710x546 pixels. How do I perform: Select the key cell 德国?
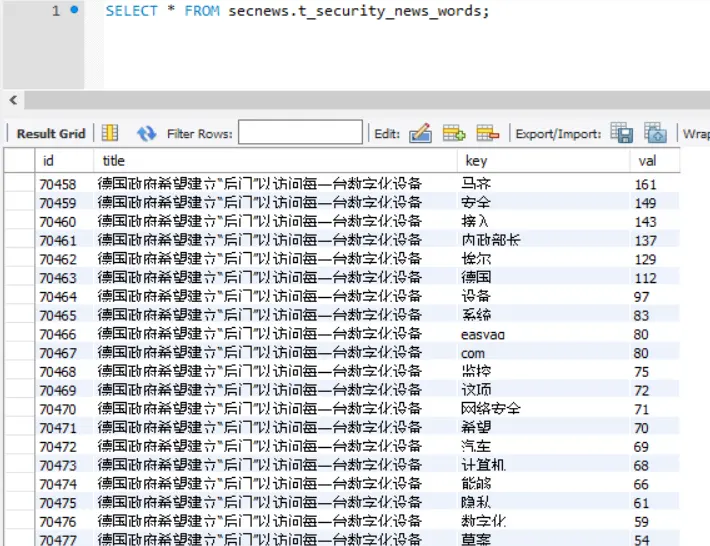pyautogui.click(x=543, y=278)
